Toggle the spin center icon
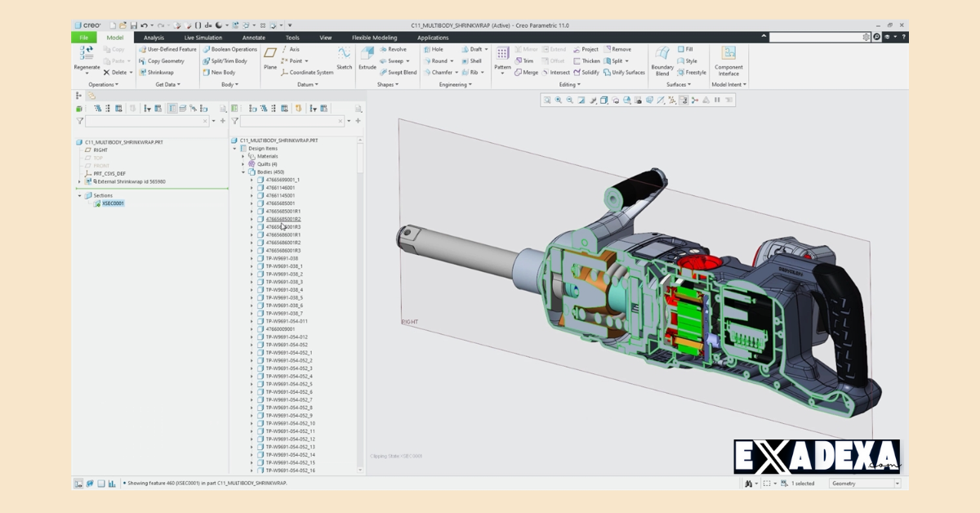Screen dimensions: 980x513 [694, 101]
